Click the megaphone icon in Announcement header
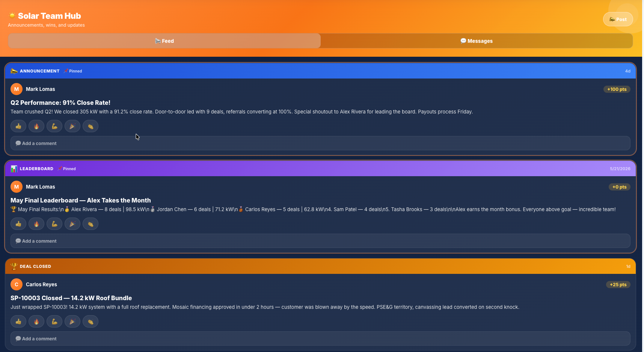644x352 pixels. (14, 71)
